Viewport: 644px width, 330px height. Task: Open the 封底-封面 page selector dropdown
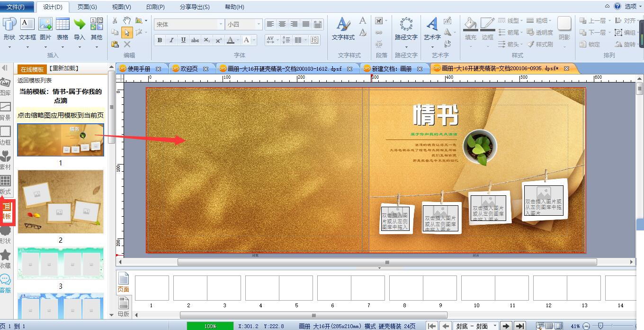[x=476, y=326]
